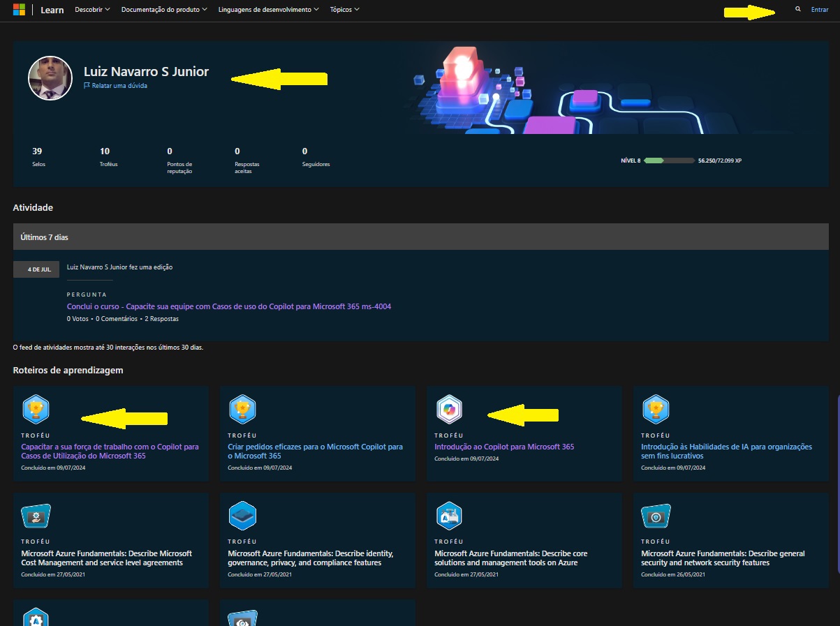Open Introdução ao Copilot para Microsoft 365
840x626 pixels.
pyautogui.click(x=504, y=447)
